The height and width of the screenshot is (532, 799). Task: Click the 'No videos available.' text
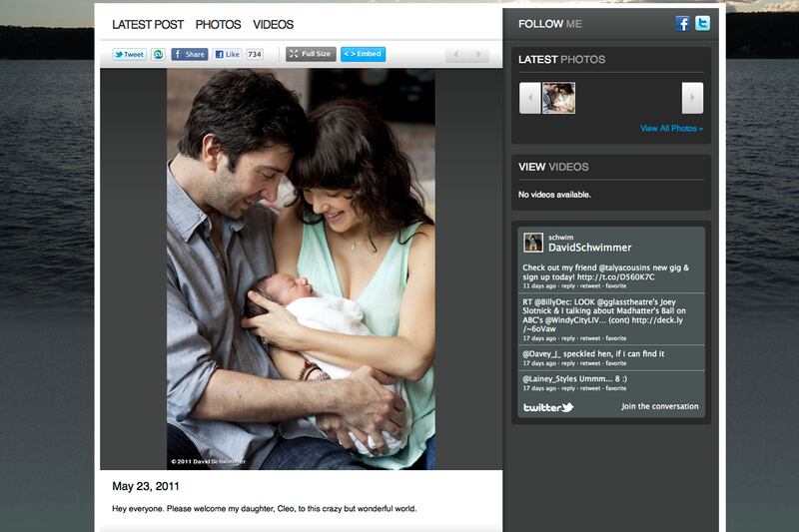554,195
